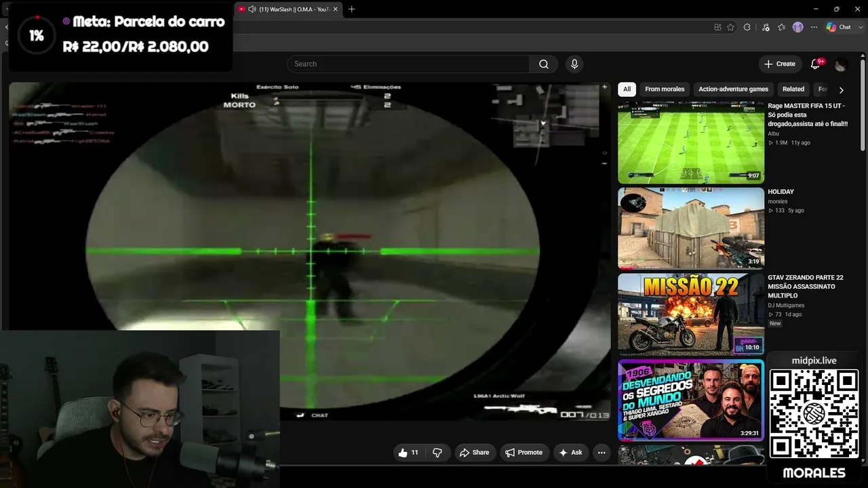Like the video with thumbs up

[x=409, y=452]
